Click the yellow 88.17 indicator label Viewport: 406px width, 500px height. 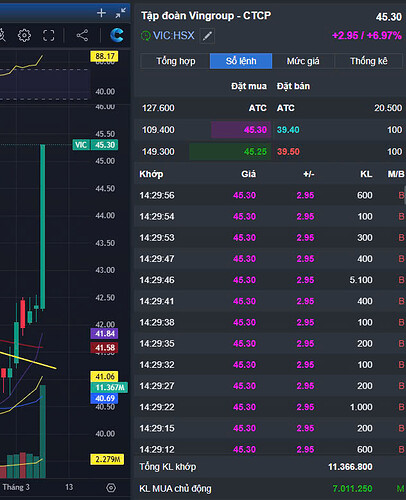click(x=104, y=56)
